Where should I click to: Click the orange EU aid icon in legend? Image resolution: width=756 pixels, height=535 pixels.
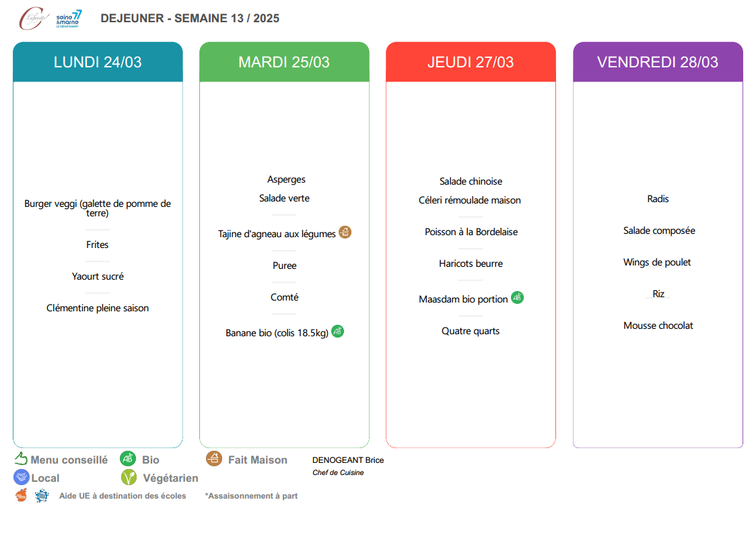(22, 495)
